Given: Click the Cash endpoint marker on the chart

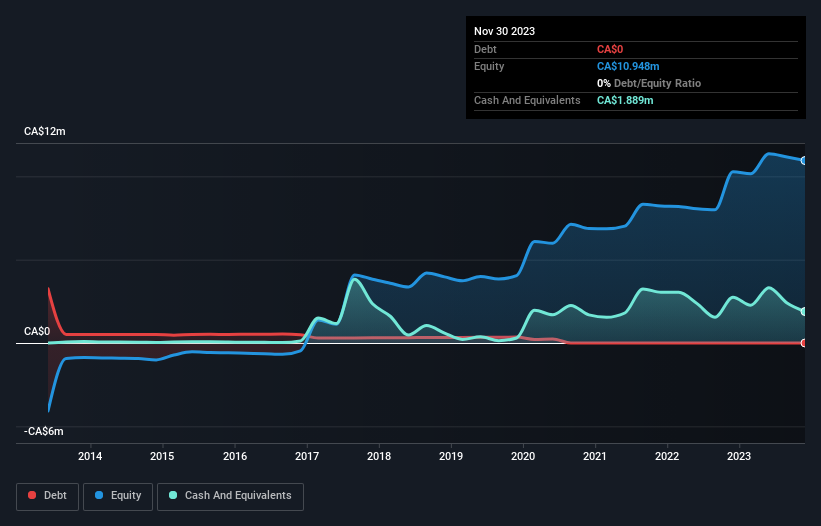Looking at the screenshot, I should pos(804,311).
